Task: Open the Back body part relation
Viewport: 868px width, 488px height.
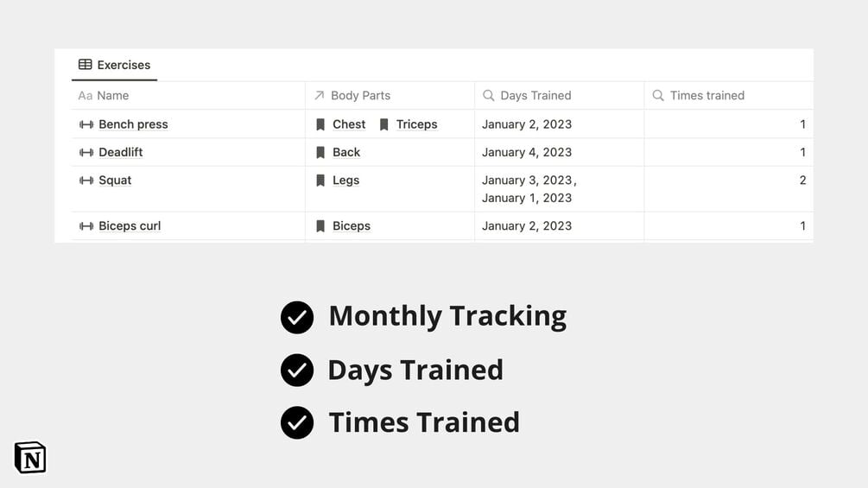Action: [346, 153]
